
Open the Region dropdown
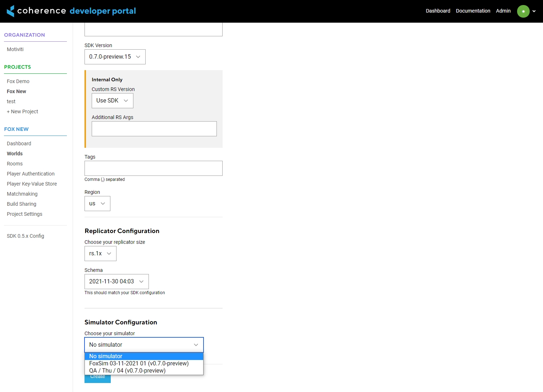point(97,204)
